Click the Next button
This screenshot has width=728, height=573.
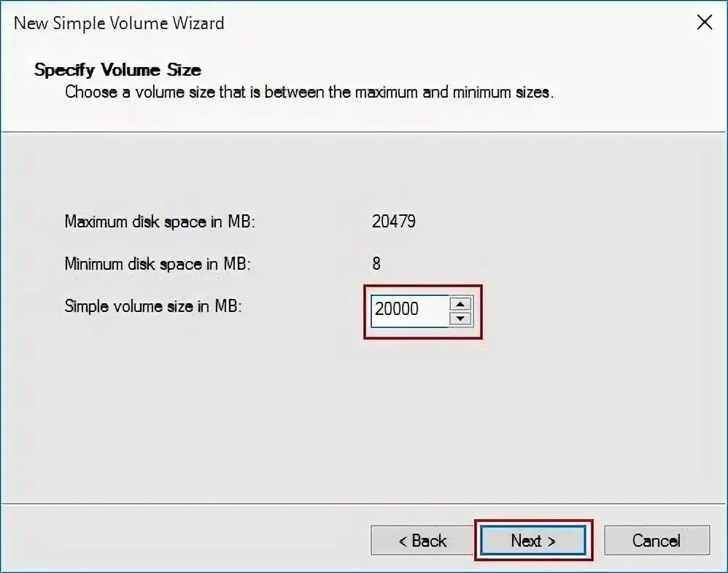pyautogui.click(x=533, y=540)
